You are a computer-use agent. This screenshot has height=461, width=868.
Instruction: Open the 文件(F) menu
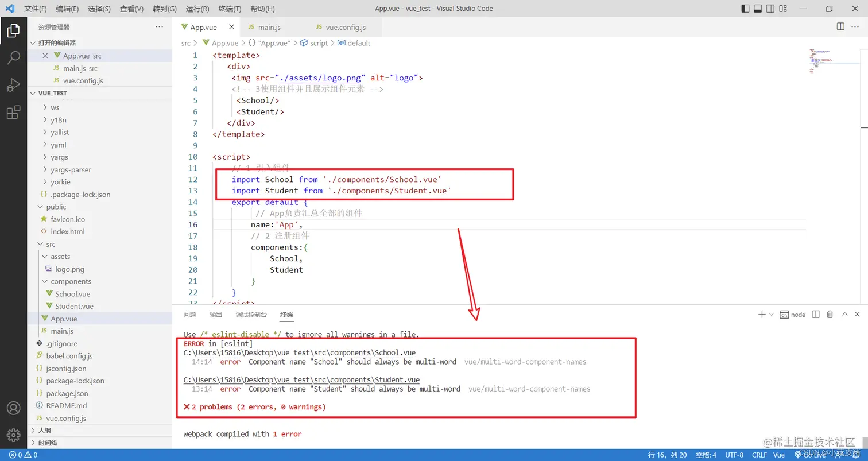[x=35, y=9]
